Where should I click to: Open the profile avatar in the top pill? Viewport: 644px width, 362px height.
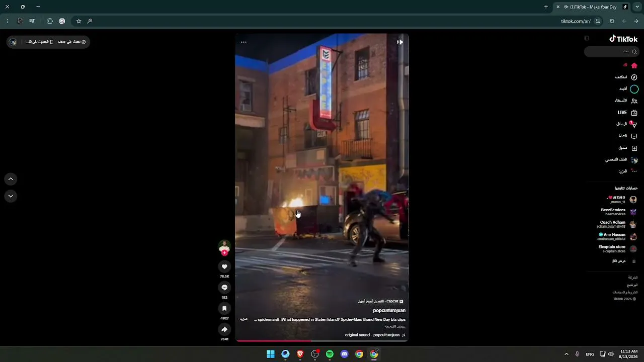(13, 42)
